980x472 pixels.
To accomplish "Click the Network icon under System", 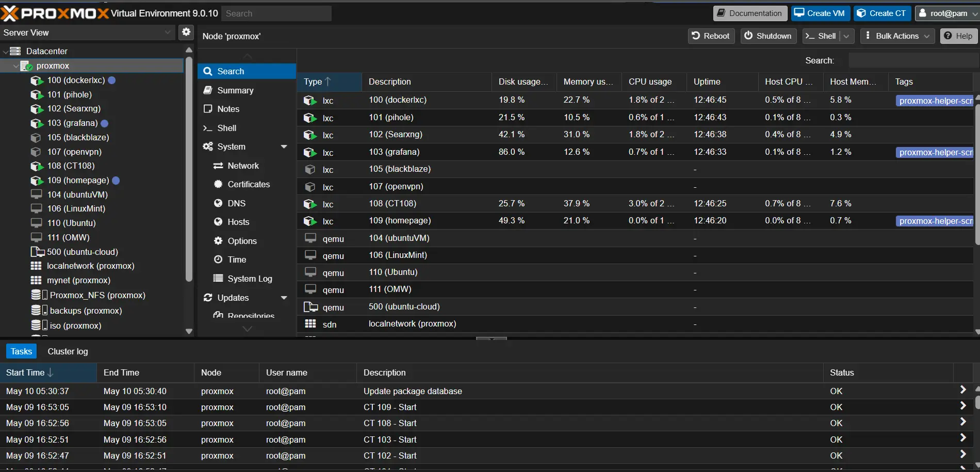I will point(218,166).
